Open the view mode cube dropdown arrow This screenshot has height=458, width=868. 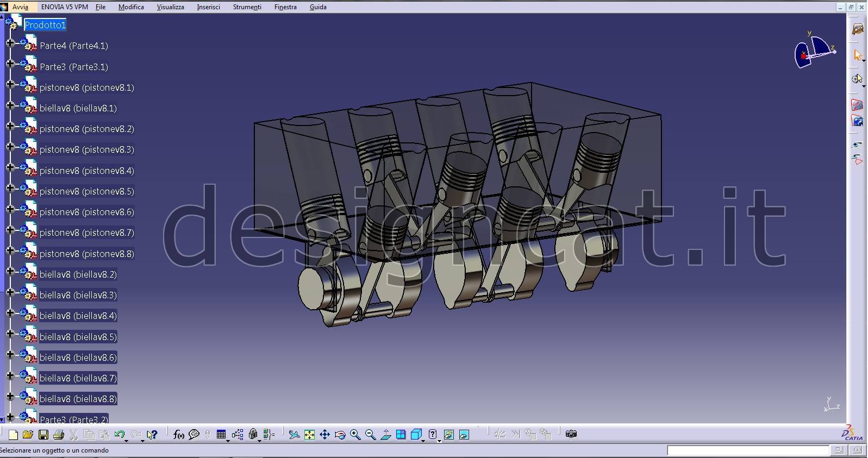pyautogui.click(x=423, y=439)
